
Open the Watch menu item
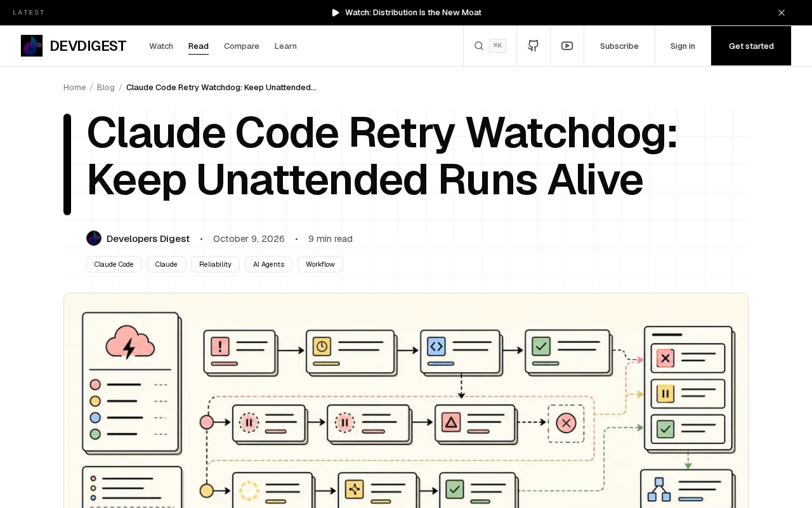pos(161,46)
